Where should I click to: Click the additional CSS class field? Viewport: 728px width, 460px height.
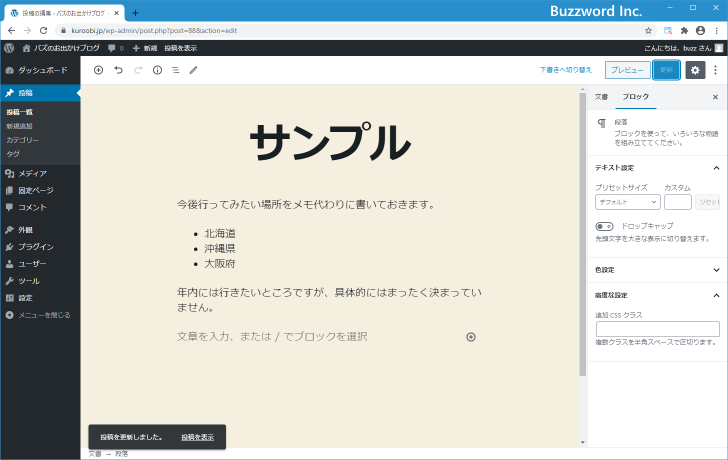657,329
